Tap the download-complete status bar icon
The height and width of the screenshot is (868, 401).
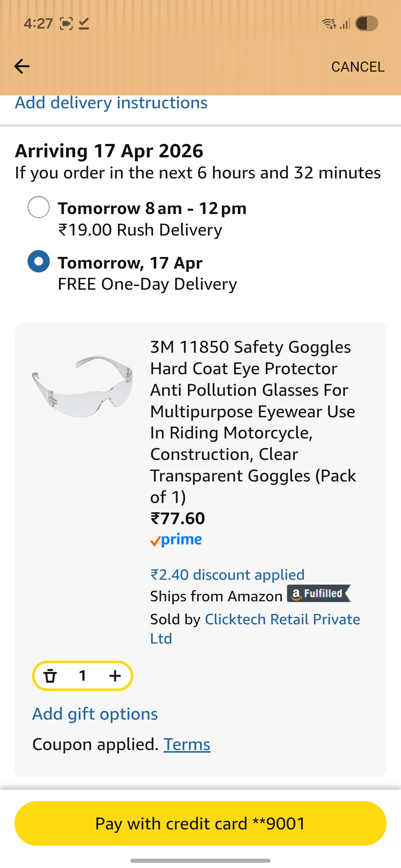[x=84, y=24]
